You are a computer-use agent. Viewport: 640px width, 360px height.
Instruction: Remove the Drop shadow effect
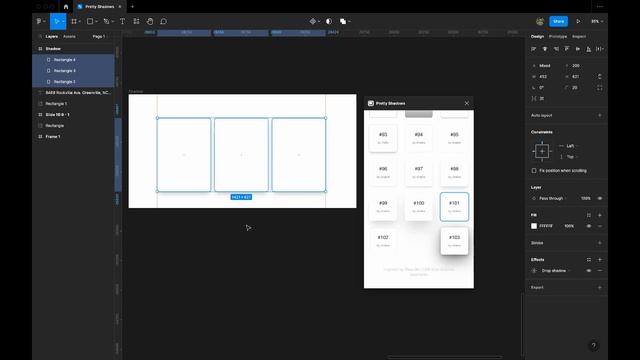coord(600,271)
